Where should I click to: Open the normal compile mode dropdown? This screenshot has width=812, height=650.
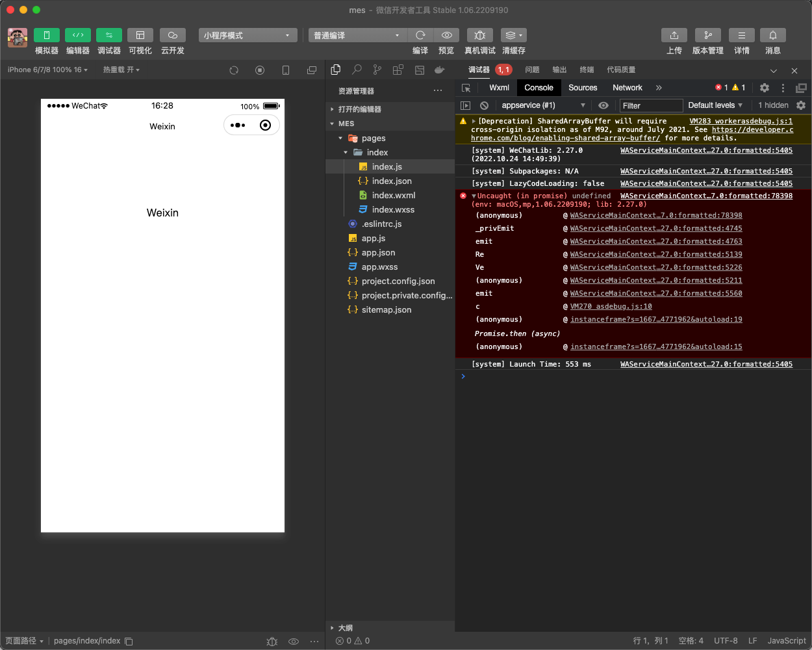(357, 35)
